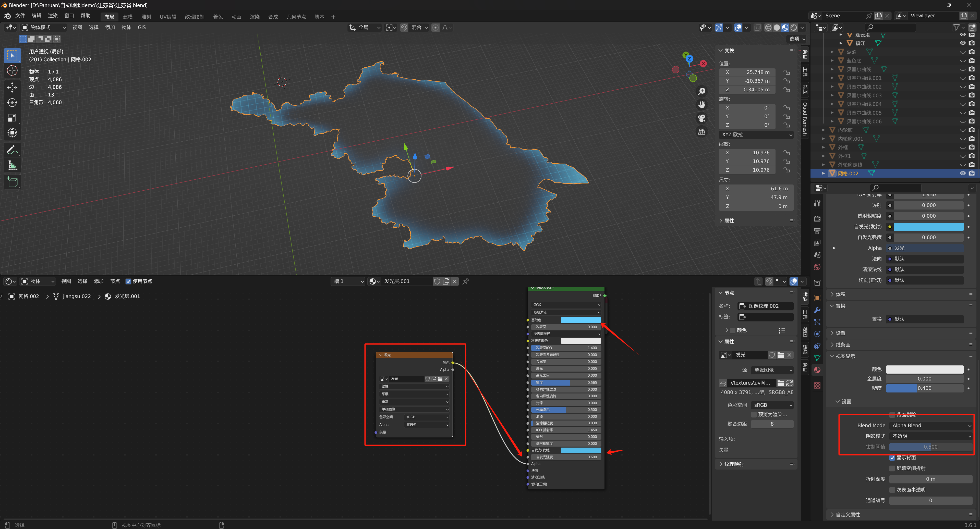This screenshot has width=980, height=529.
Task: Switch to the 几何节点 workspace tab
Action: pyautogui.click(x=296, y=17)
